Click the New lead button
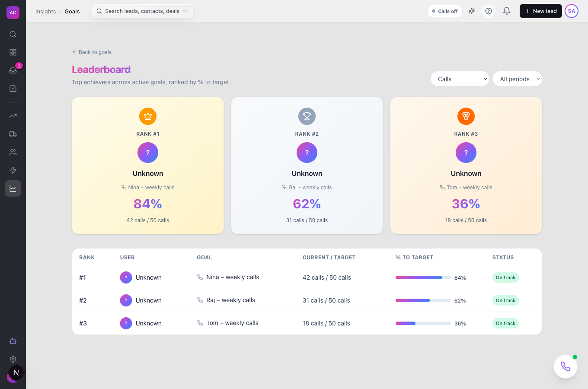Screen dimensions: 588x389 pos(541,11)
